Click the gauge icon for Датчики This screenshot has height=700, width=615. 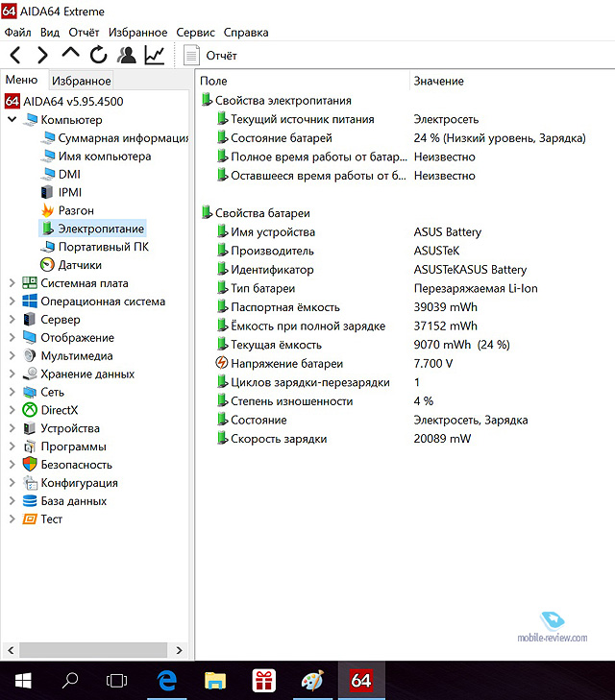47,265
